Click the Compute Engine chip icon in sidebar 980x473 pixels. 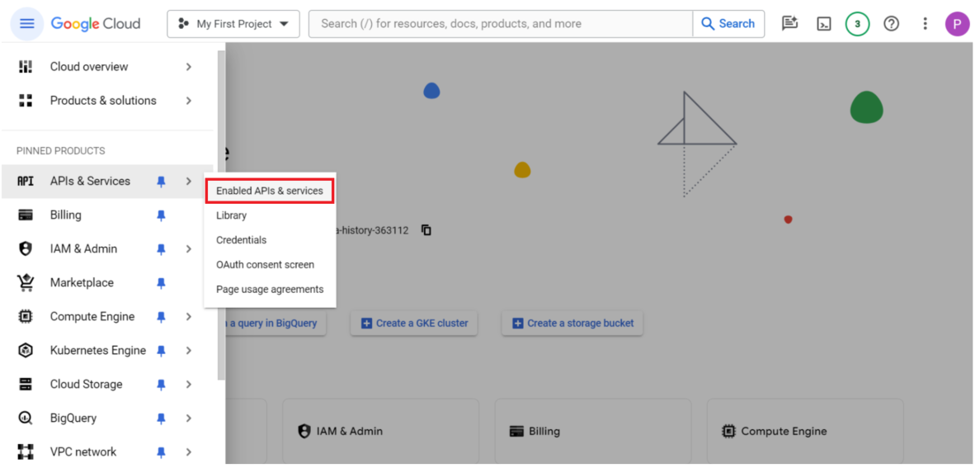point(25,317)
